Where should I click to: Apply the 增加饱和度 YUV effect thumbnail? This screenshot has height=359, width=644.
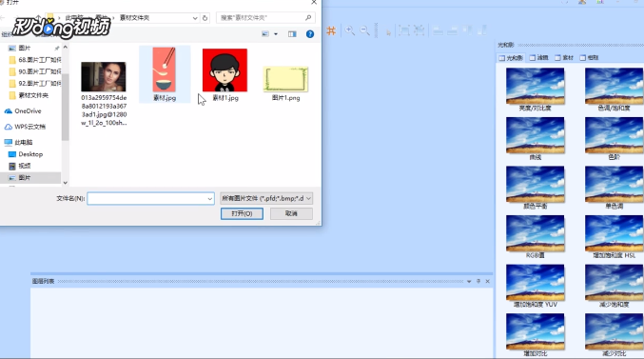[536, 283]
